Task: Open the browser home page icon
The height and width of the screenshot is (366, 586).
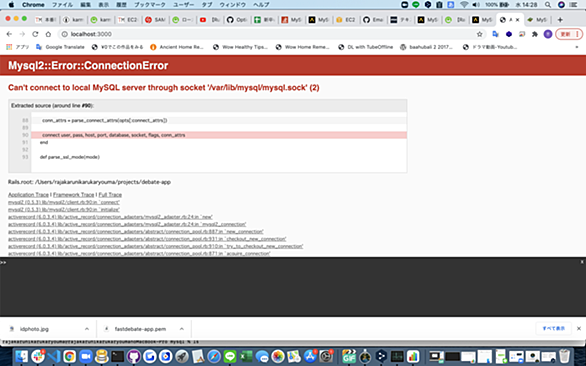Action: point(48,34)
